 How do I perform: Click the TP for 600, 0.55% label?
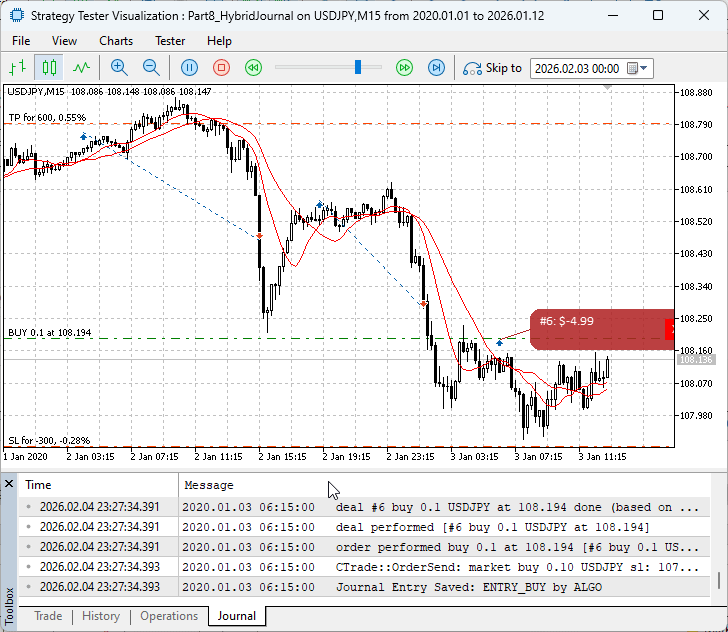point(47,117)
